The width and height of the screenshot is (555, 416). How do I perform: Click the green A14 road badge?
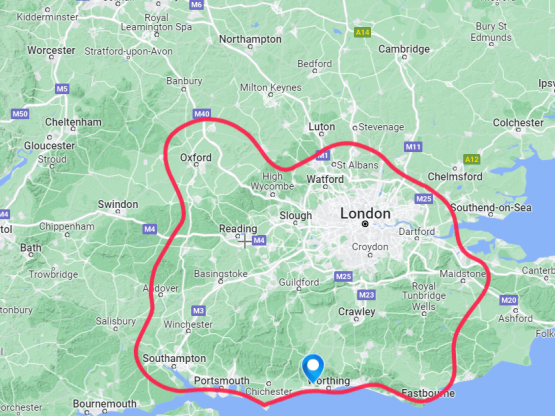click(x=362, y=33)
